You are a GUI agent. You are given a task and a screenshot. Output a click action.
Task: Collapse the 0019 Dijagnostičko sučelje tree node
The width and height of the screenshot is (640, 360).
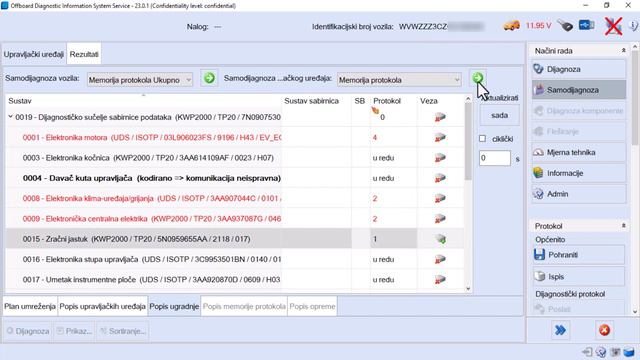10,117
